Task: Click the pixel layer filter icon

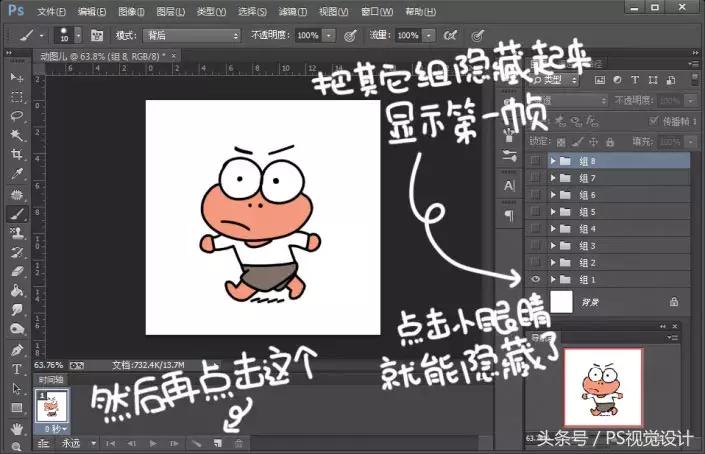Action: 600,80
